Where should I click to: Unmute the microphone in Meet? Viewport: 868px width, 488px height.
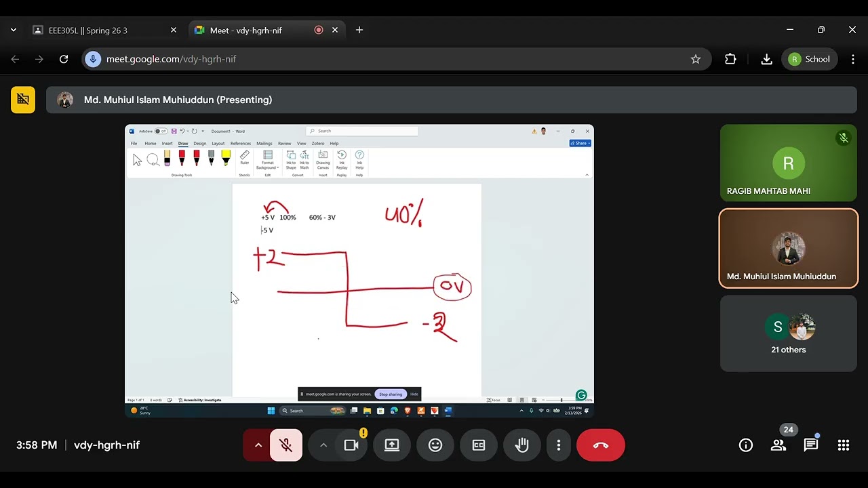pyautogui.click(x=286, y=445)
